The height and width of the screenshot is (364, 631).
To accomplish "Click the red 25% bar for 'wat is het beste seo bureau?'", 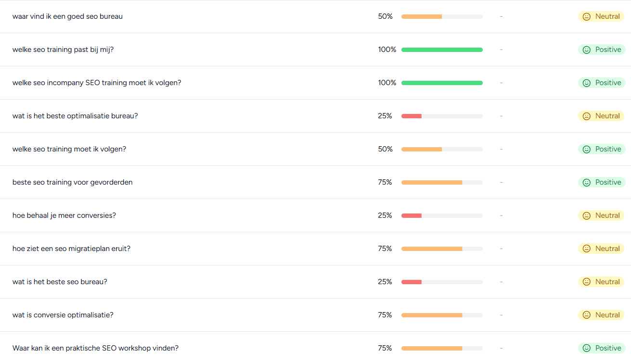I will tap(412, 282).
